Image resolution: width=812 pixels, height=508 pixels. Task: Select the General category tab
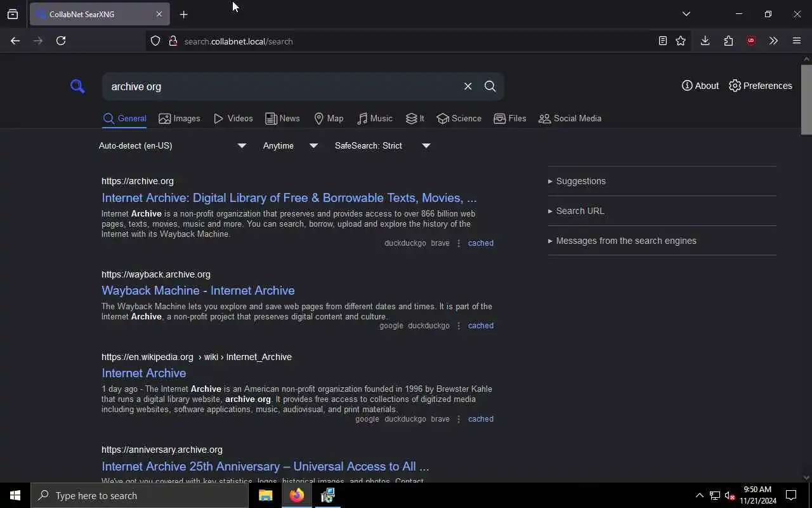point(124,119)
